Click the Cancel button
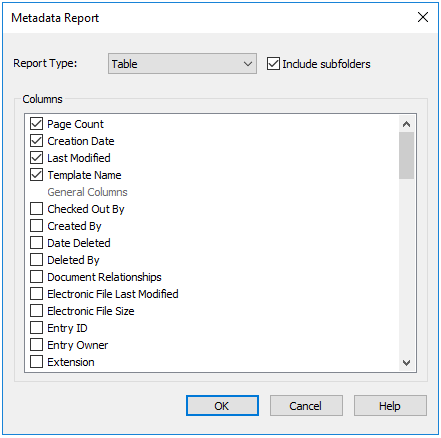The image size is (441, 438). pos(306,406)
